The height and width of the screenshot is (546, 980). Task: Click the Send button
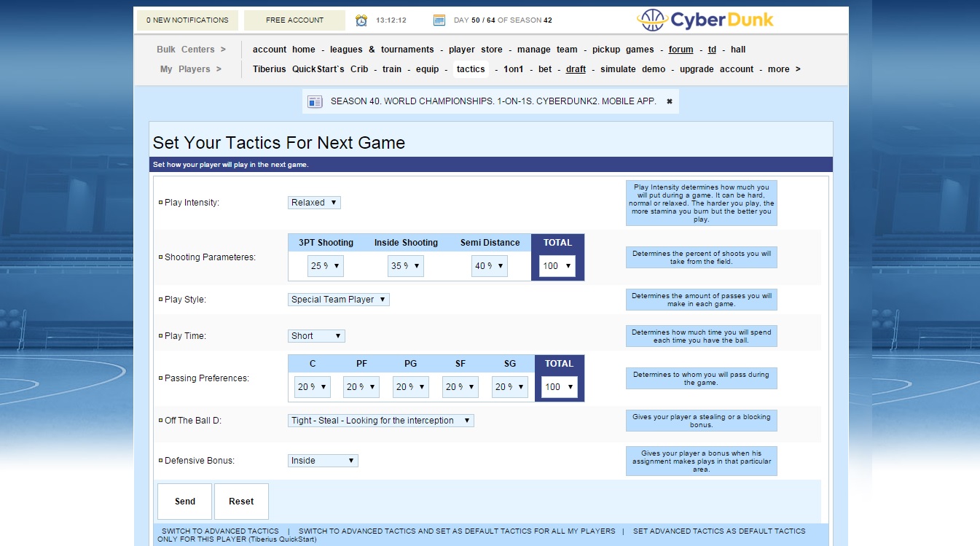coord(185,502)
